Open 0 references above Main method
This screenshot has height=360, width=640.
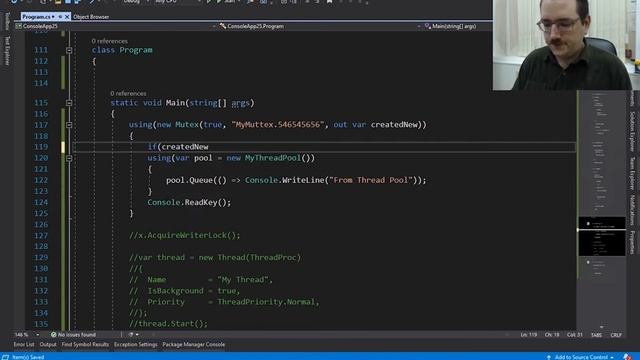128,93
